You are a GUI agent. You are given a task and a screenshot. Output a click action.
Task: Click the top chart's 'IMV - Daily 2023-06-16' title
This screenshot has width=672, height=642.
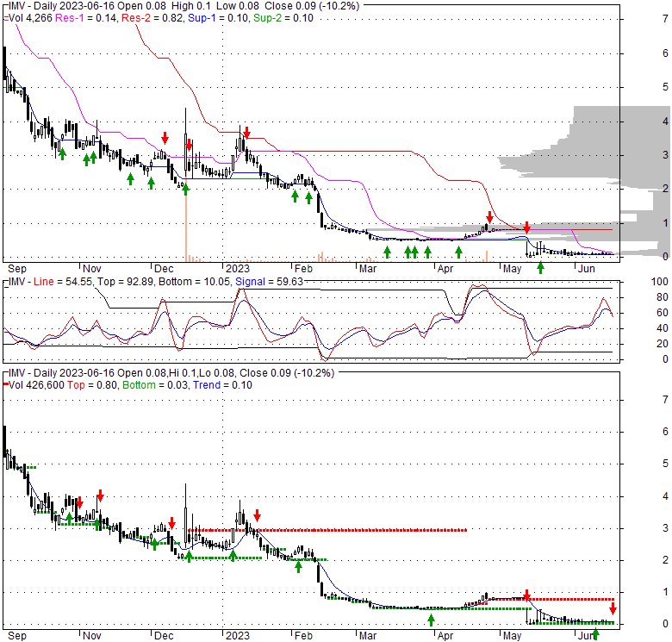[61, 6]
